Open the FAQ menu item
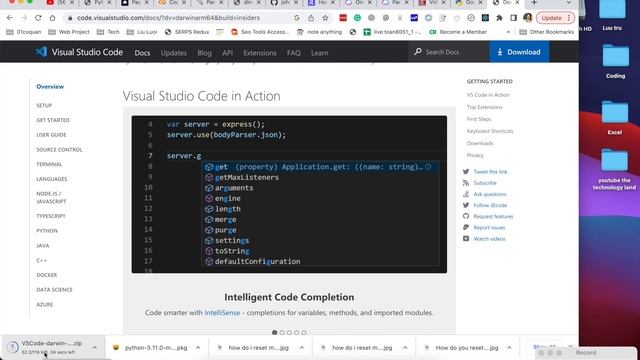This screenshot has width=640, height=360. pos(293,53)
